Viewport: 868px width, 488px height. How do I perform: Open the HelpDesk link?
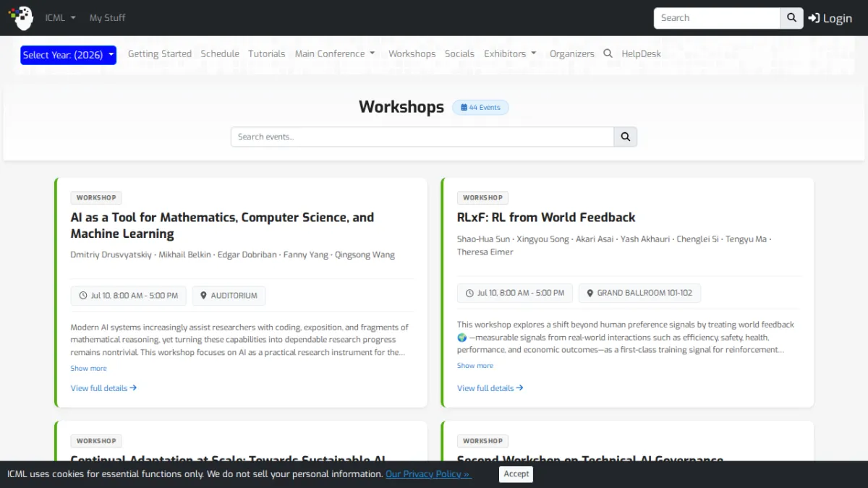click(x=642, y=53)
